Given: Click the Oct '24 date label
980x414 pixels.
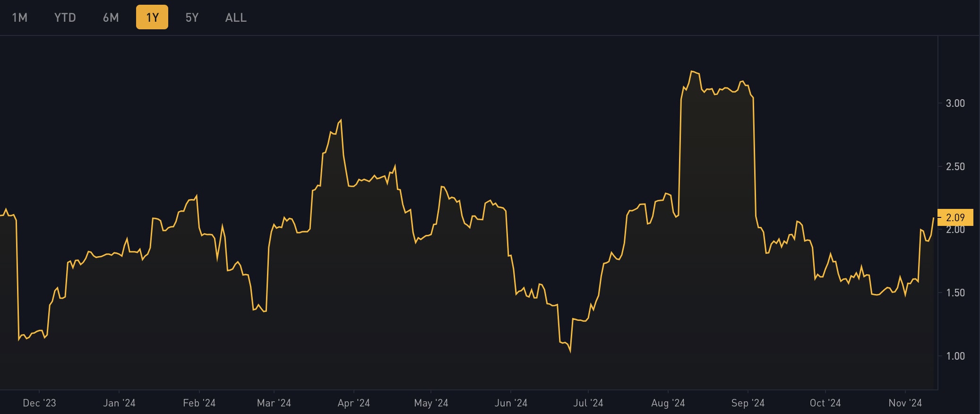Looking at the screenshot, I should 825,403.
